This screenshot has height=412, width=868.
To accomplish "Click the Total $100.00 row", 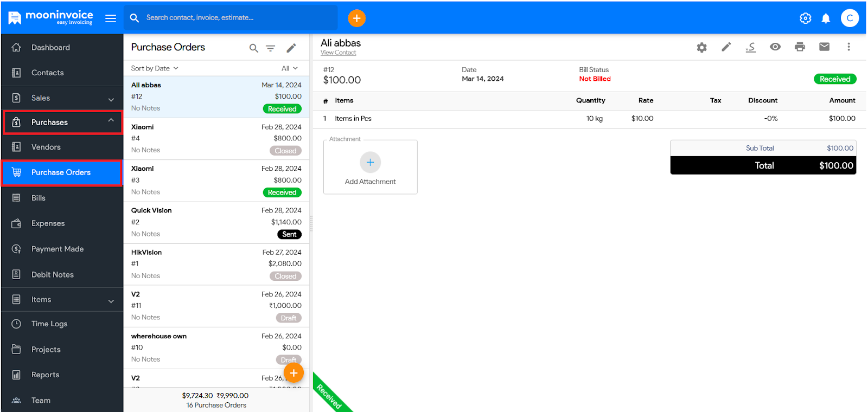I will [x=763, y=165].
